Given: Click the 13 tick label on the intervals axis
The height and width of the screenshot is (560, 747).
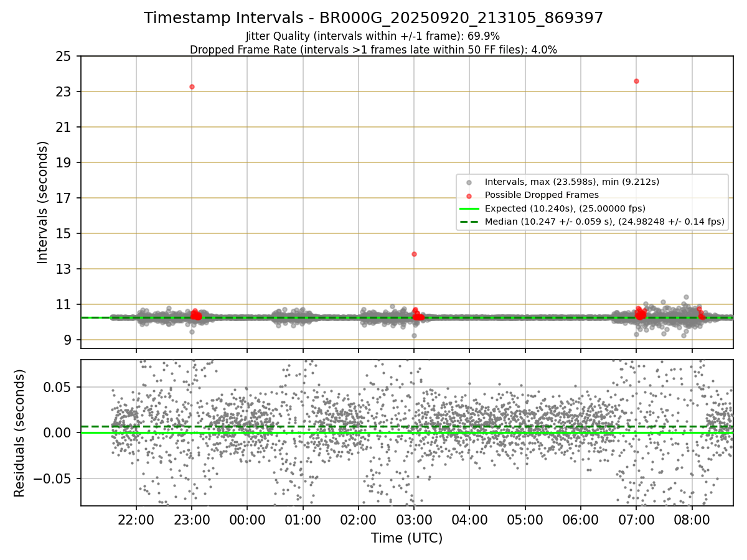Looking at the screenshot, I should (x=65, y=269).
